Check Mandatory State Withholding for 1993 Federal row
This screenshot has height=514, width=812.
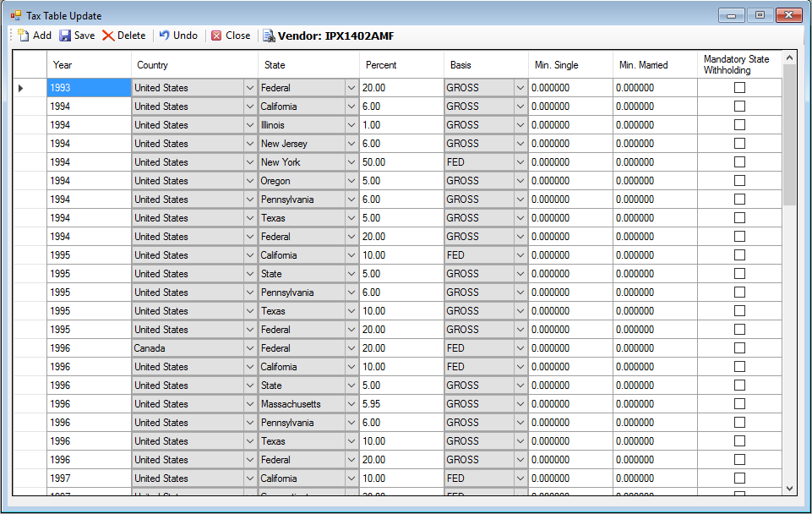[x=739, y=88]
